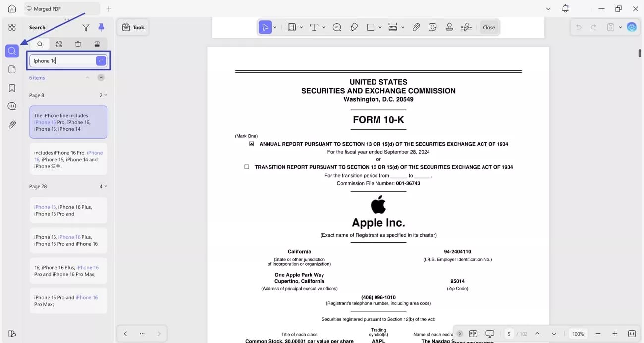Open result 'iPhone 16, iPhone 16 Plus, iPhone 16 Pro and'
The image size is (644, 343).
click(x=68, y=210)
